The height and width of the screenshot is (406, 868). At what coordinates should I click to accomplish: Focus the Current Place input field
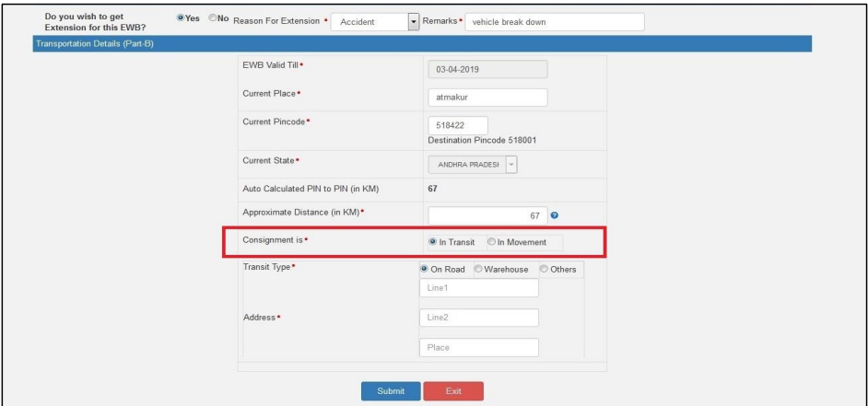487,98
